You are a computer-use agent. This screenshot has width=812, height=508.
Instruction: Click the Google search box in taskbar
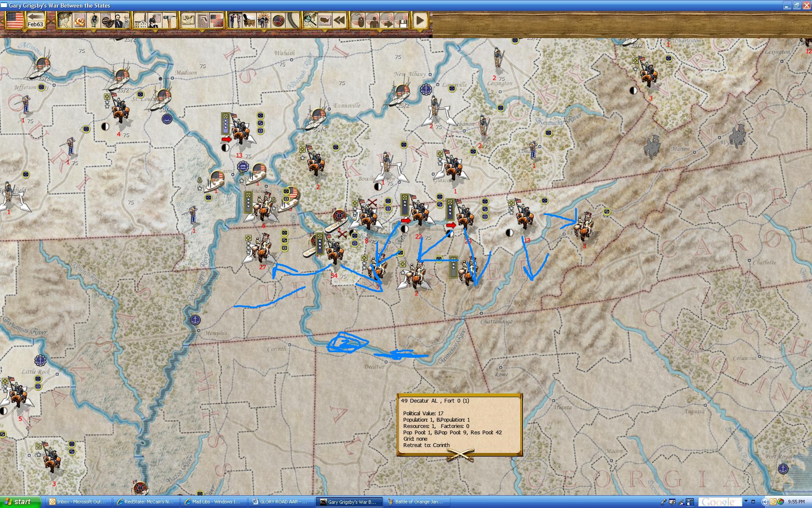click(719, 502)
